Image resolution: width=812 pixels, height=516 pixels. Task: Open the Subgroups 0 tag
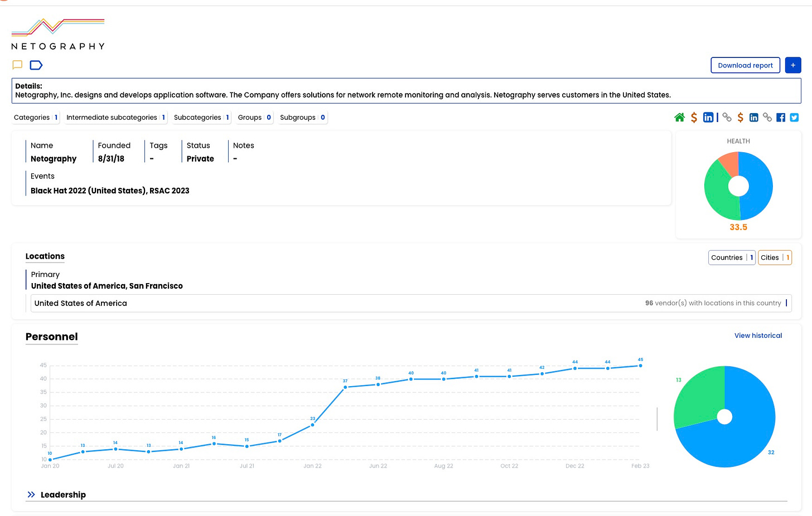(x=302, y=118)
